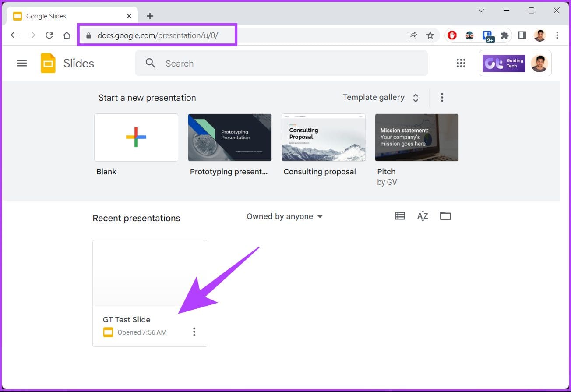The width and height of the screenshot is (571, 392).
Task: Select the Google Slides browser tab
Action: coord(73,16)
